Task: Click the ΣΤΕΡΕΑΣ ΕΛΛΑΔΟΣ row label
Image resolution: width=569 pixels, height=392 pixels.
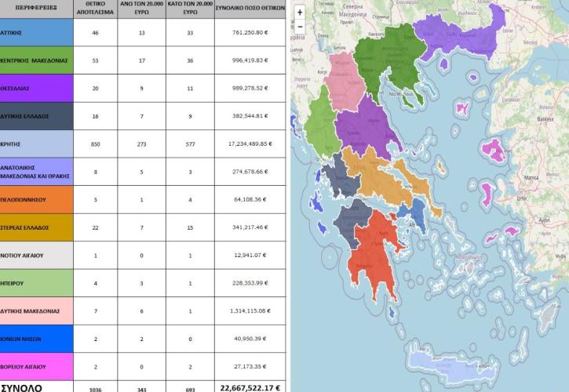Action: (36, 227)
